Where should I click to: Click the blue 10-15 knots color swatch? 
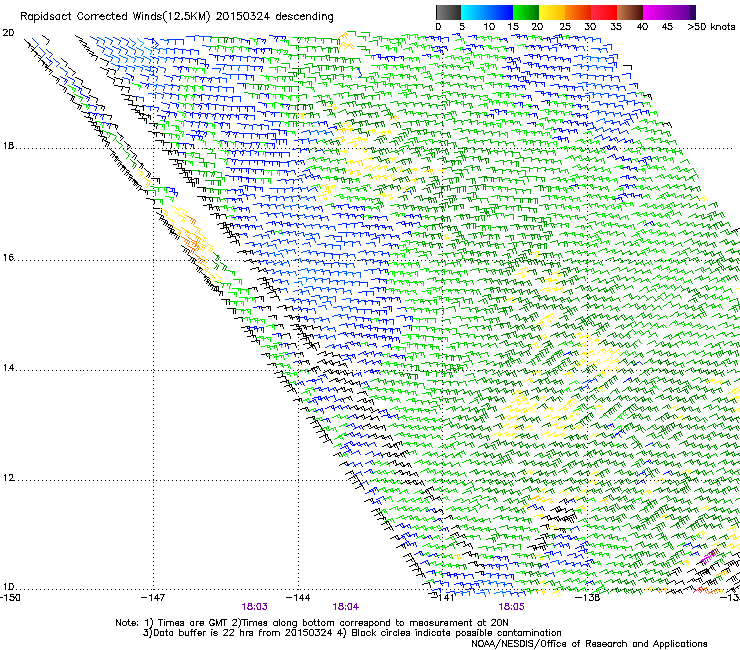coord(500,12)
